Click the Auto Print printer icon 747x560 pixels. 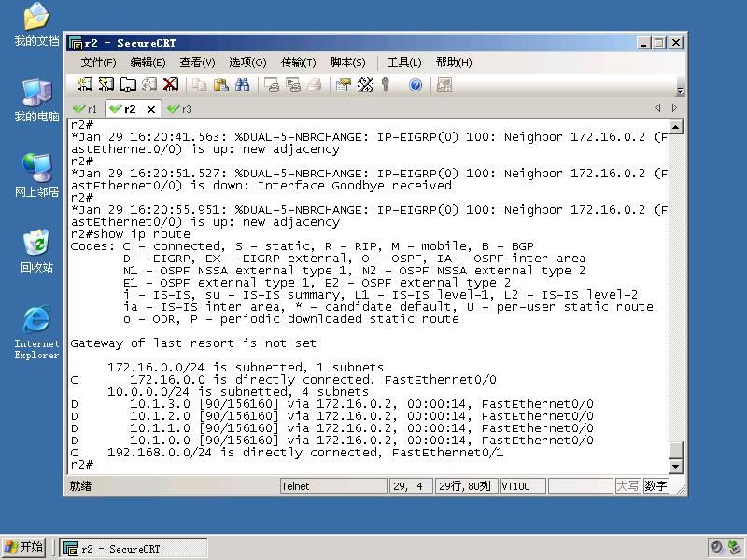(x=315, y=85)
